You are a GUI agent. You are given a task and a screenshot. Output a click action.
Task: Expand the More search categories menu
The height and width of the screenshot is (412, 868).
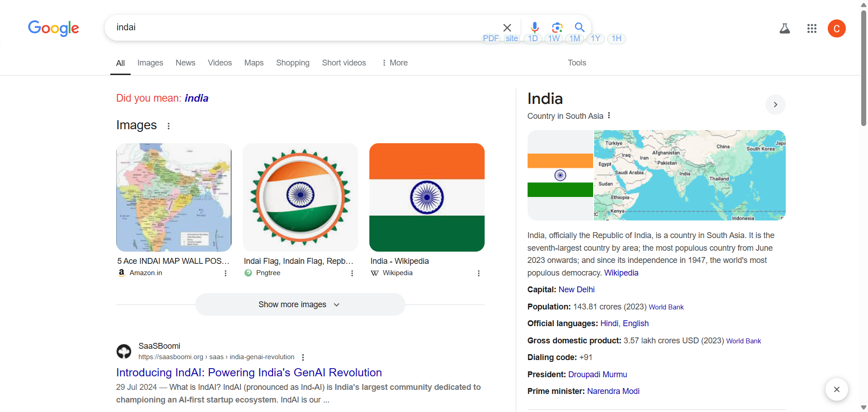(394, 63)
